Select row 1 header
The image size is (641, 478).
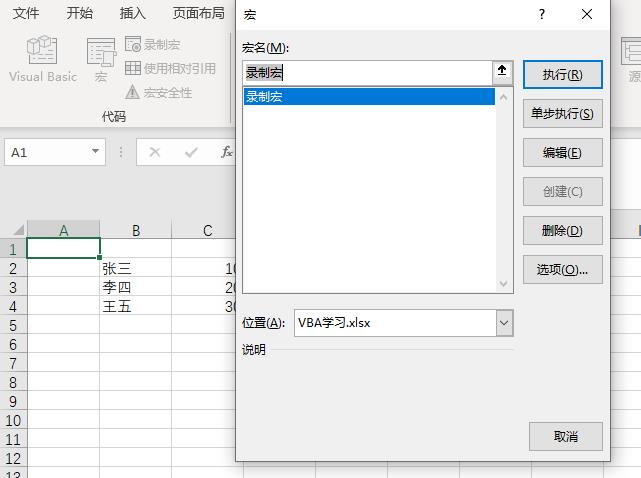click(13, 249)
